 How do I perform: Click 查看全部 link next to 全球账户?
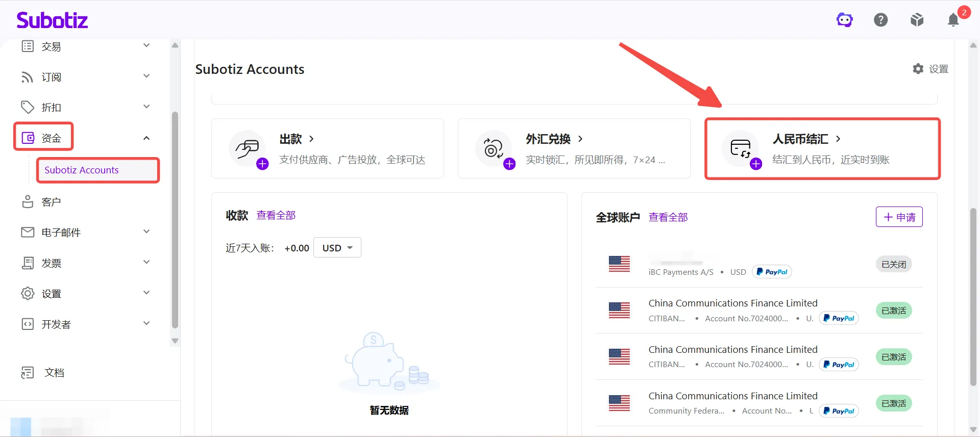click(x=668, y=217)
